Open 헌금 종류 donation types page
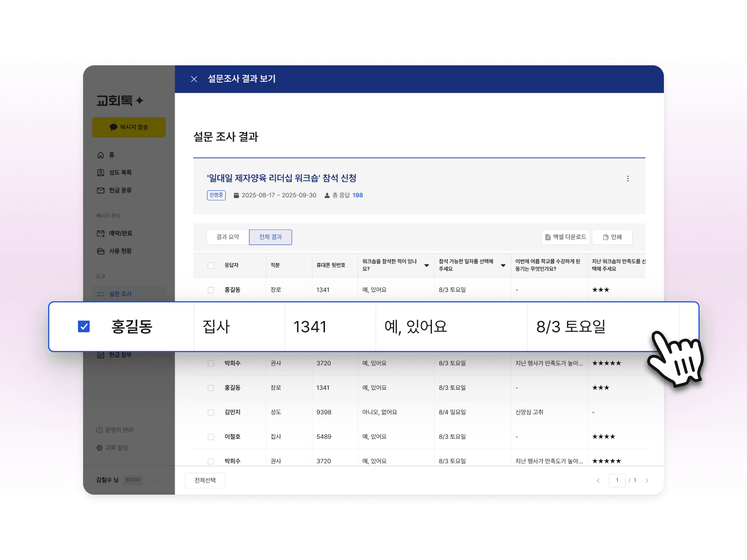This screenshot has width=747, height=560. (x=117, y=190)
